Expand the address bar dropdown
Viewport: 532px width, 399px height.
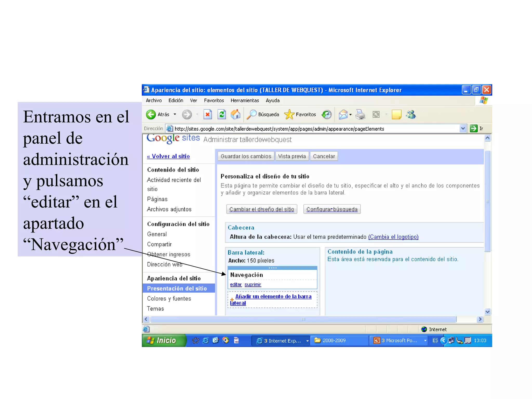pyautogui.click(x=463, y=129)
